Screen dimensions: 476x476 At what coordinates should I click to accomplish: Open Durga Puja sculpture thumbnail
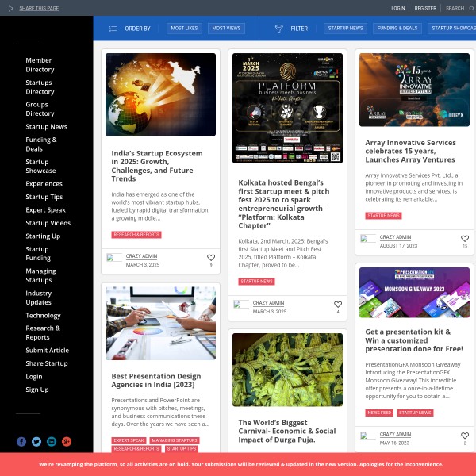[x=287, y=370]
